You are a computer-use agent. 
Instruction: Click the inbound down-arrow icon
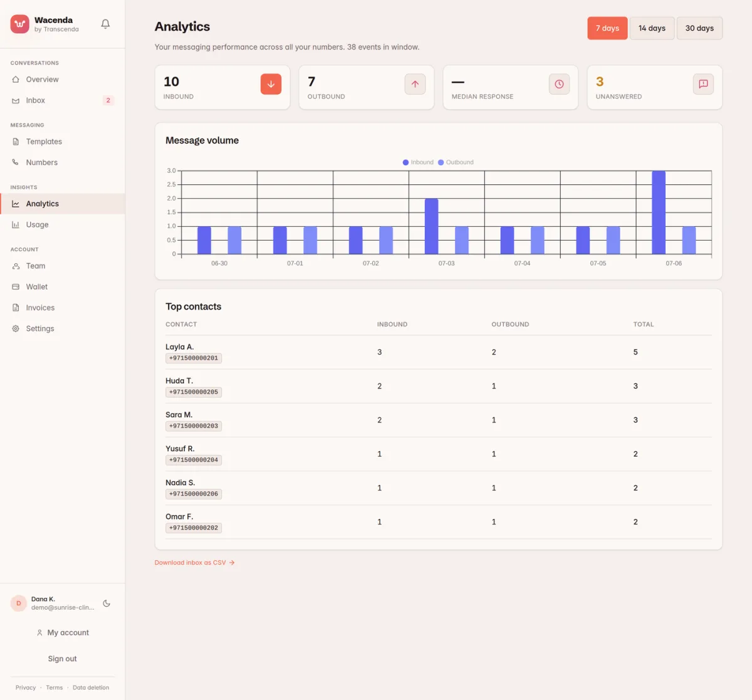pos(271,84)
